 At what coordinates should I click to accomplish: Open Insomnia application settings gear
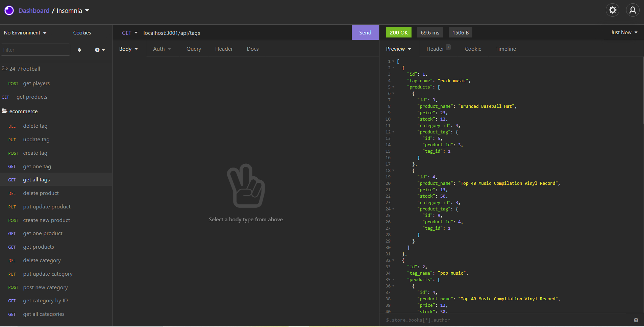613,10
